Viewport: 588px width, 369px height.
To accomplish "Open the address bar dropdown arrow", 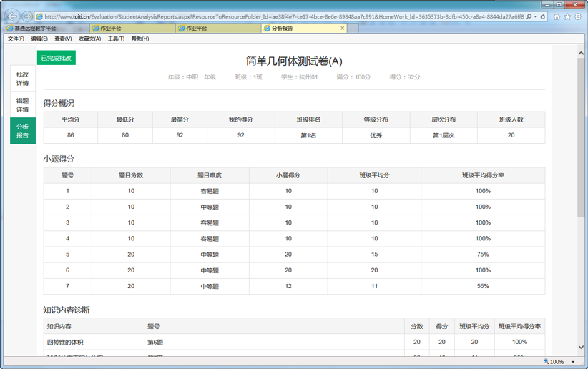I will pos(535,16).
